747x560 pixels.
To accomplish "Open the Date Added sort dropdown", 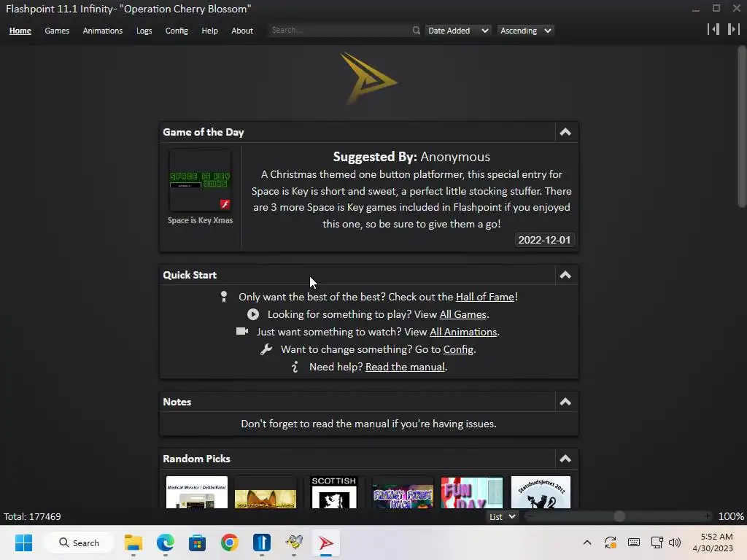I will (x=458, y=31).
